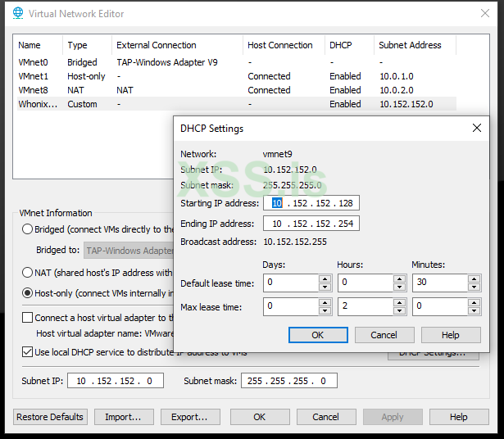Click the DHCP column header
504x439 pixels.
click(x=349, y=45)
